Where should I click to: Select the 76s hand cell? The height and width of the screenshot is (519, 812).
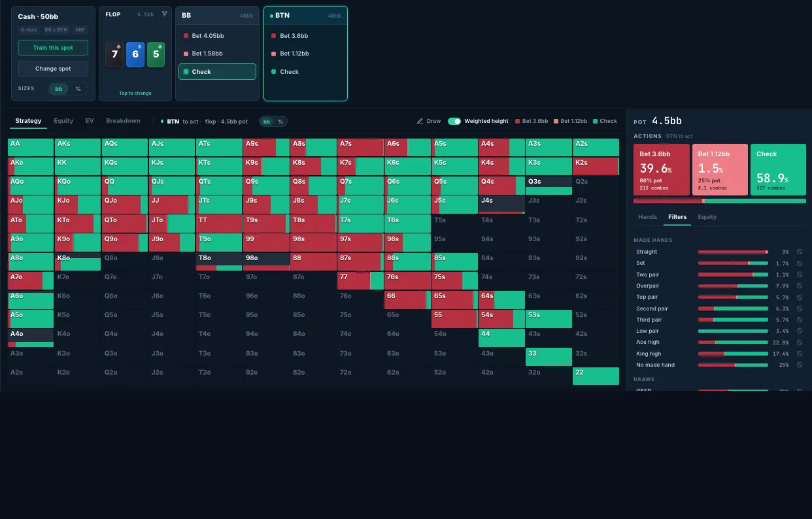pos(407,280)
